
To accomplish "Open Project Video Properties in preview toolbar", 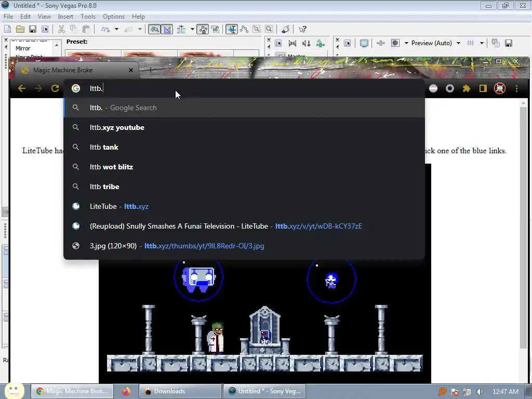I will tap(348, 43).
